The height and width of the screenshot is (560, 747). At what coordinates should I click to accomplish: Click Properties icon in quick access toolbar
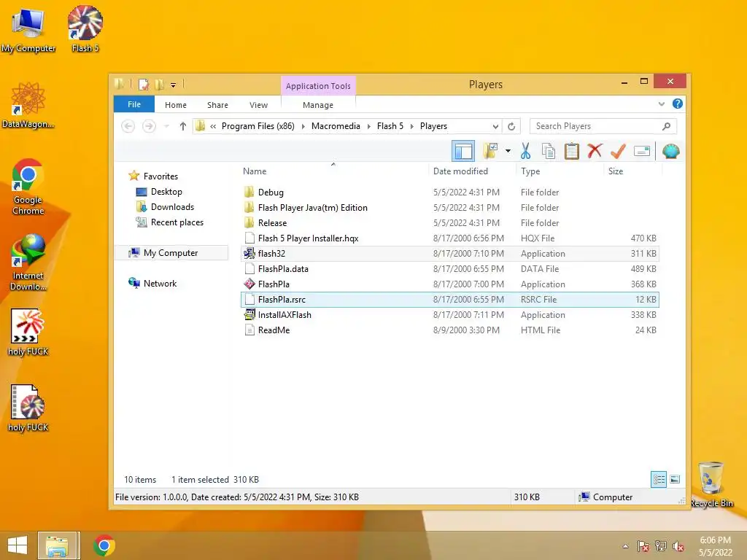pos(143,85)
